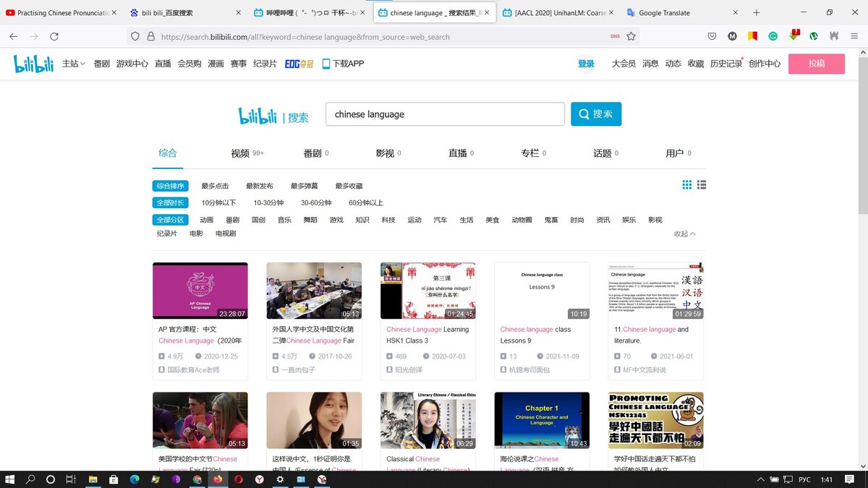Click the DNS indicator in address bar

tap(615, 36)
